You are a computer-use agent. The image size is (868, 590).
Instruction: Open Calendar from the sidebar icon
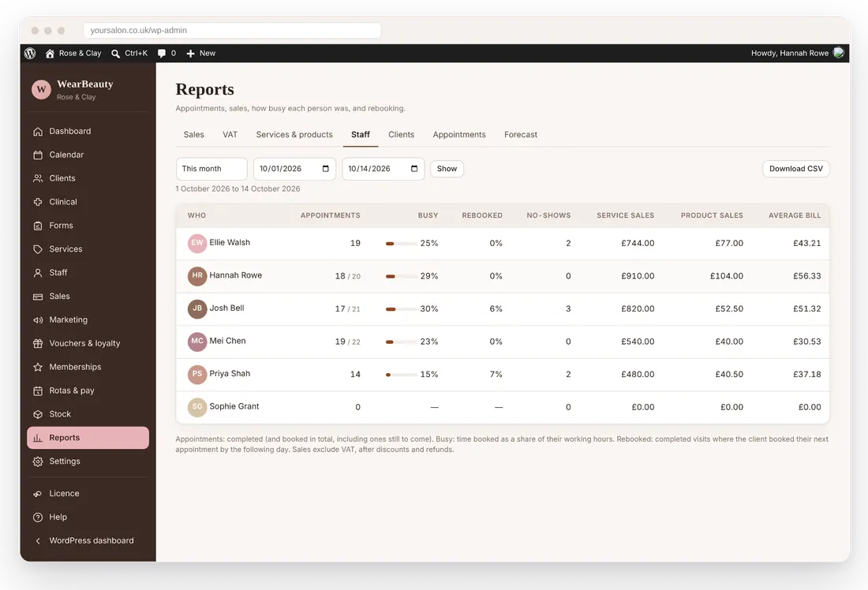(38, 155)
